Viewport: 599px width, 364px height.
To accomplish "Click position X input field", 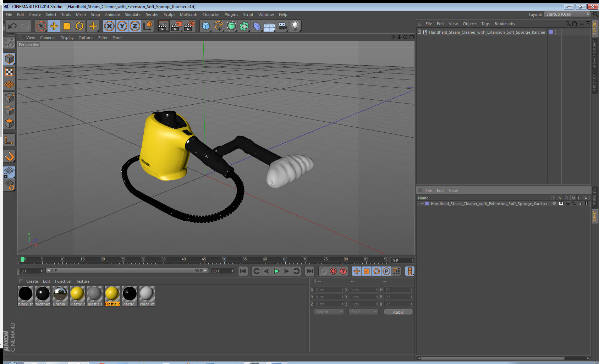I will [x=329, y=290].
